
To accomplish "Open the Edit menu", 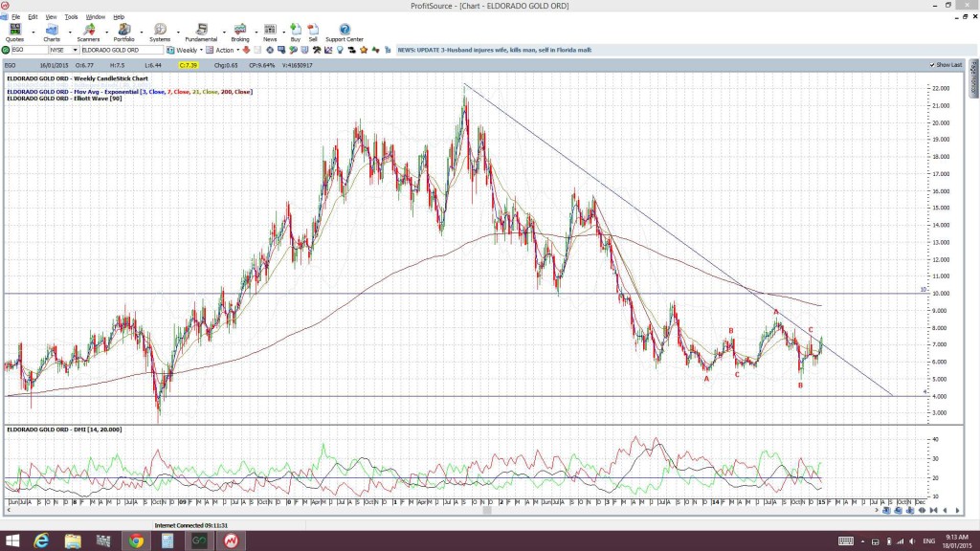I will pyautogui.click(x=33, y=17).
